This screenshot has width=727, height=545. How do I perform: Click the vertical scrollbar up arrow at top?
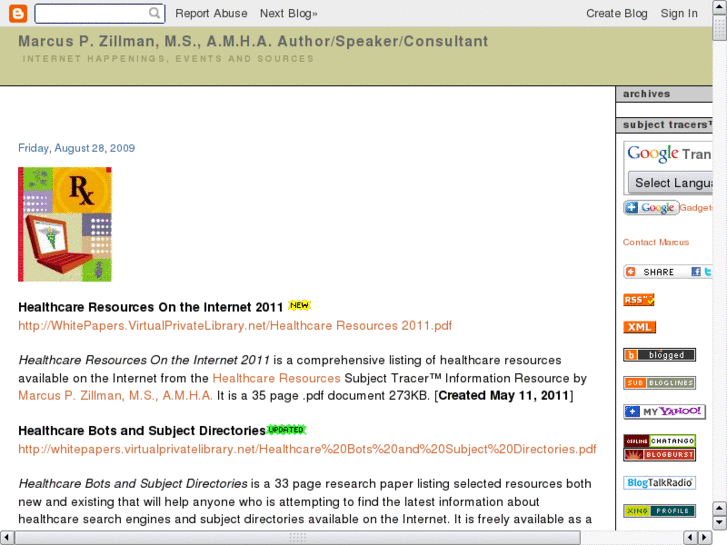720,7
